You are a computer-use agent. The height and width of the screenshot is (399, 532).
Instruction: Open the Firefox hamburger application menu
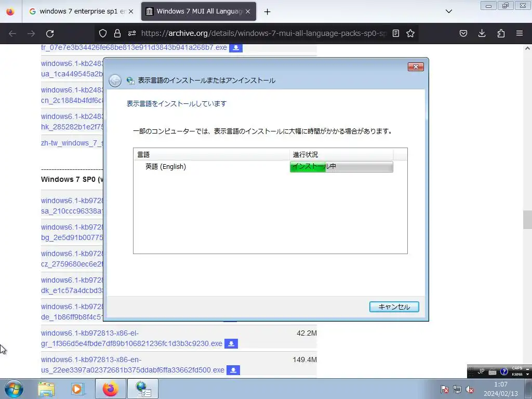click(x=520, y=33)
